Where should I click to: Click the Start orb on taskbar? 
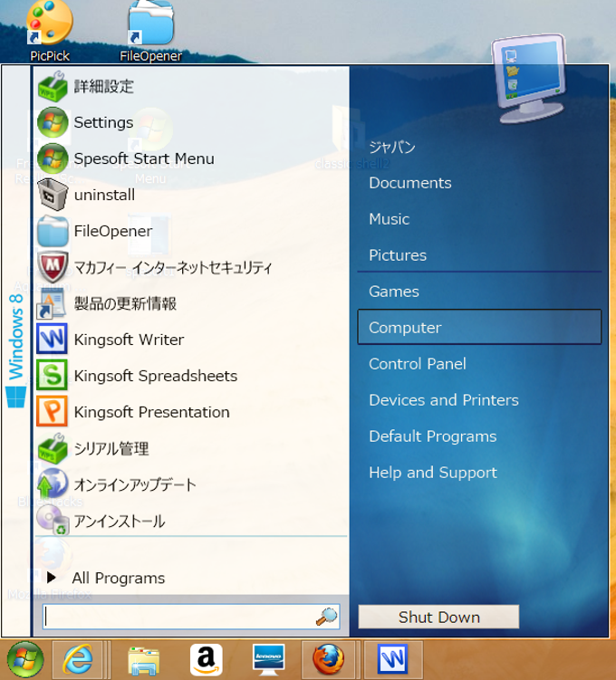tap(25, 659)
